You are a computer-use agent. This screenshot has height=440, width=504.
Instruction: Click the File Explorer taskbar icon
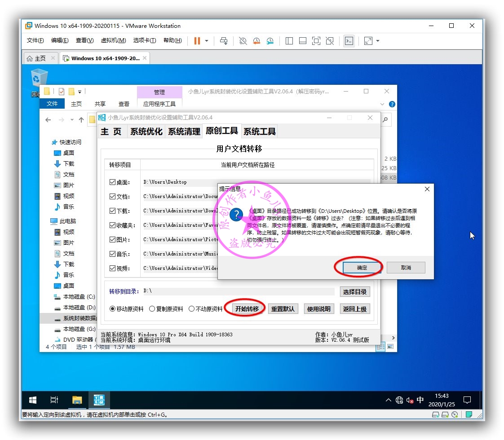pyautogui.click(x=77, y=400)
